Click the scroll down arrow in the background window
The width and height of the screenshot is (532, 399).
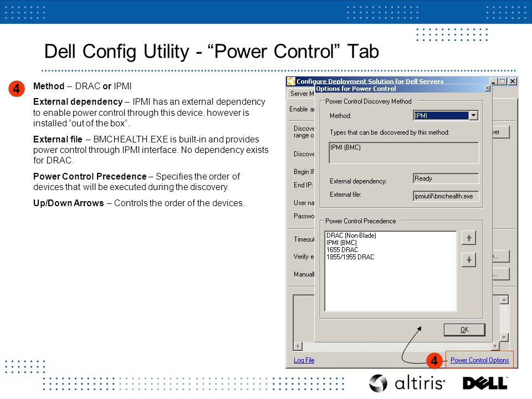coord(504,337)
